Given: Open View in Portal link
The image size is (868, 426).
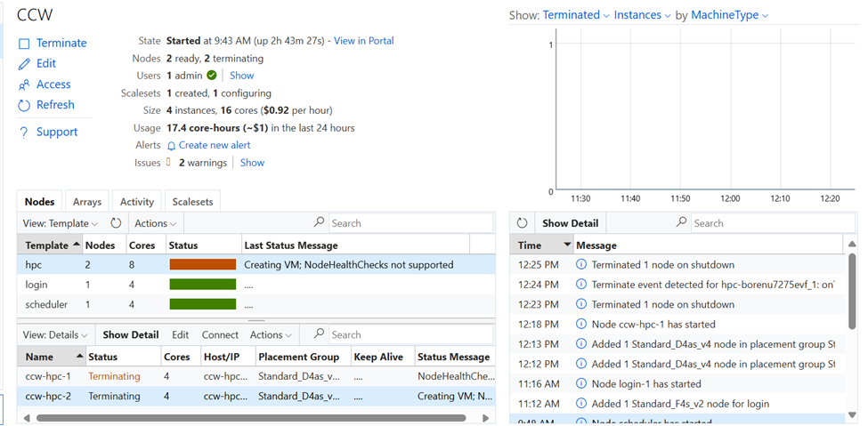Looking at the screenshot, I should point(364,41).
